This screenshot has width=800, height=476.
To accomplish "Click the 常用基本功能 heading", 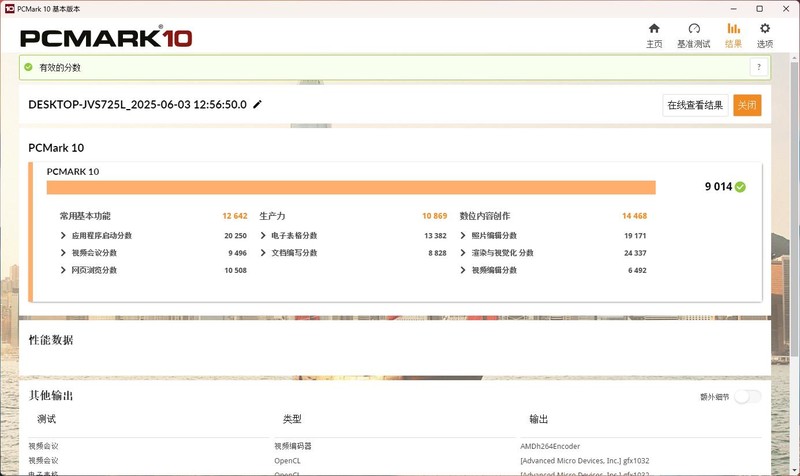I will coord(85,216).
